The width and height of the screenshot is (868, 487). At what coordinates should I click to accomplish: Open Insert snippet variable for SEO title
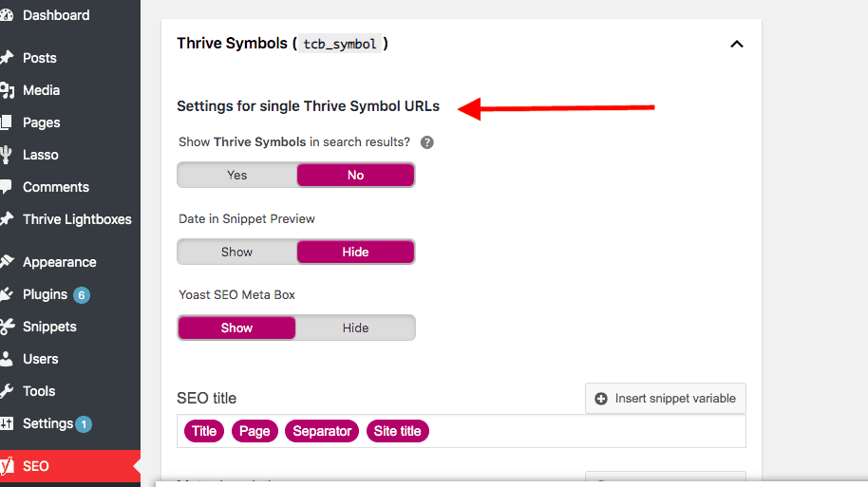(x=666, y=399)
